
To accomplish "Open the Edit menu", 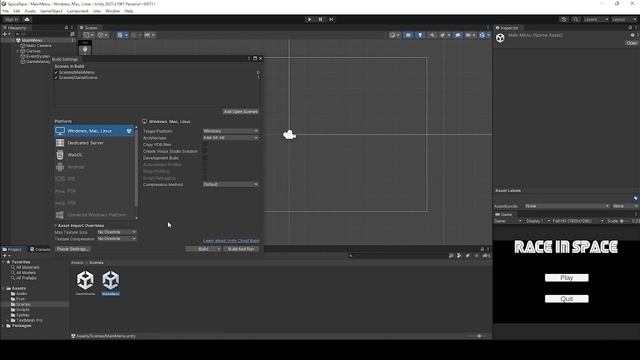I will (17, 11).
